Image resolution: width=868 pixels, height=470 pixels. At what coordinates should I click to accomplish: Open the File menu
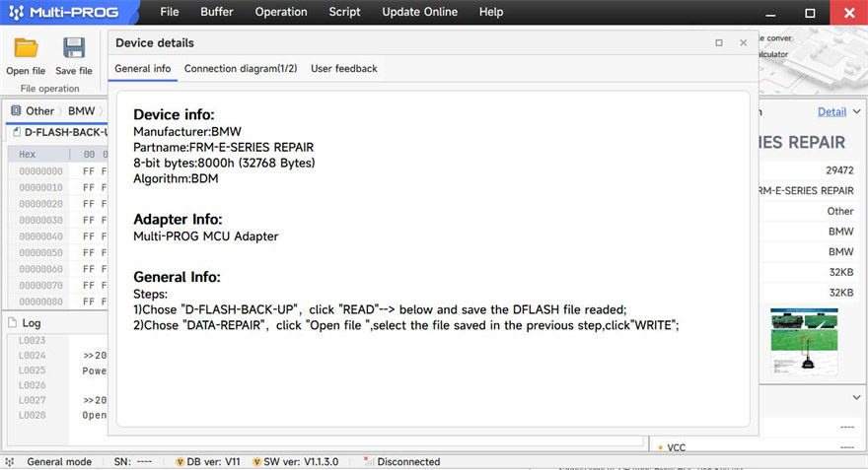(x=170, y=12)
